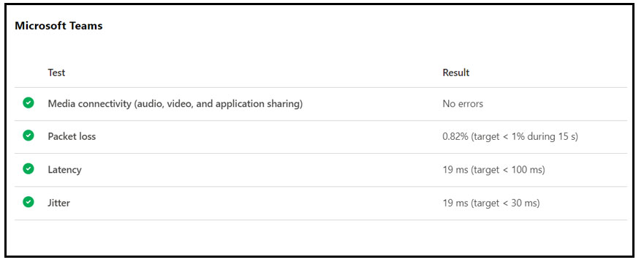Click the No errors result text
The height and width of the screenshot is (268, 644).
(463, 104)
